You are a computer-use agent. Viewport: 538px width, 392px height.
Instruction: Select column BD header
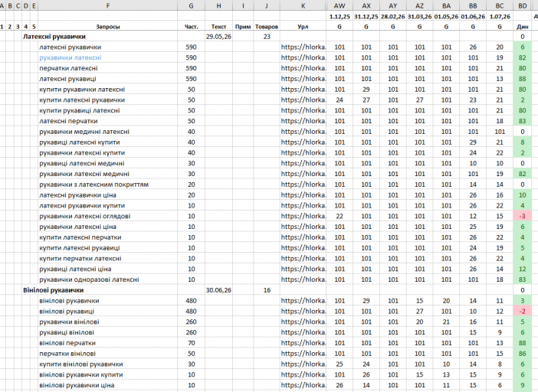tap(523, 6)
